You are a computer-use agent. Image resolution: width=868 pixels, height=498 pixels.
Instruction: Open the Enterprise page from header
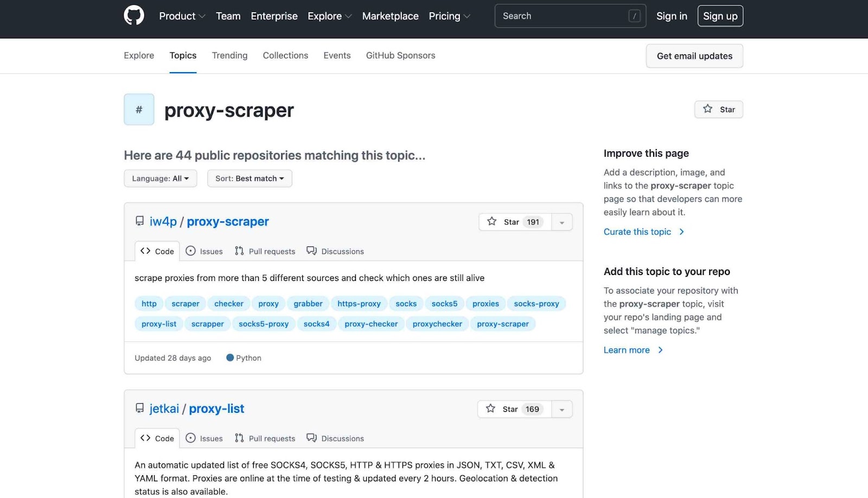pyautogui.click(x=274, y=16)
